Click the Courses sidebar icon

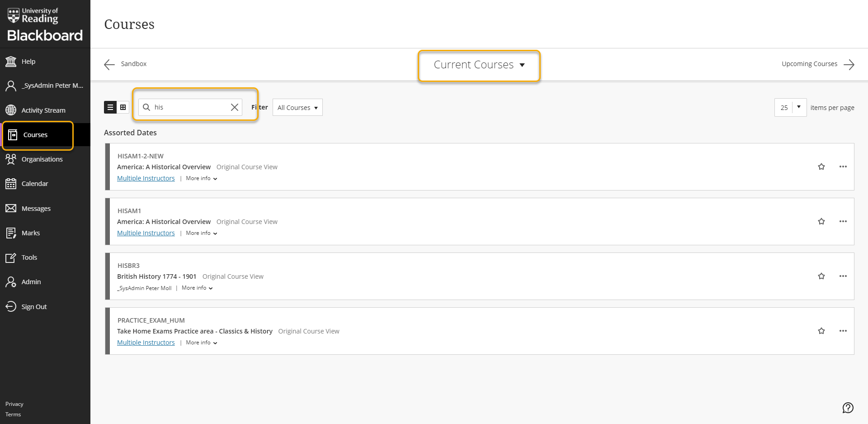point(13,135)
